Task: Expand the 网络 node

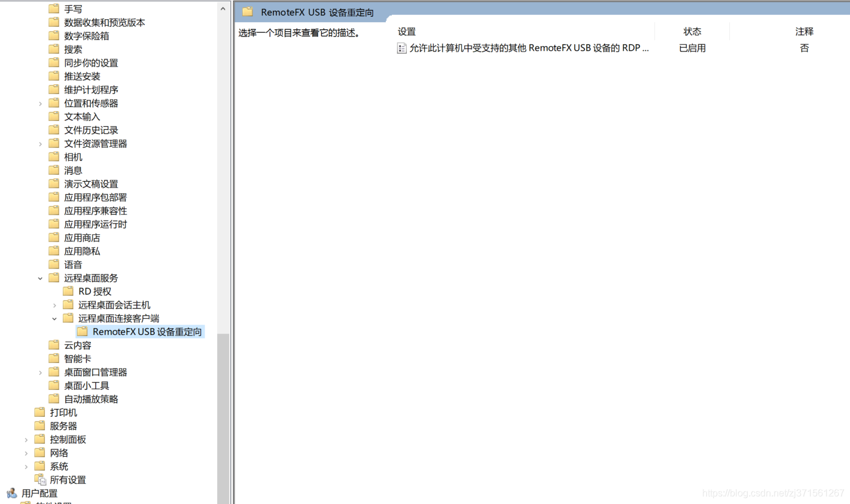Action: (x=26, y=453)
